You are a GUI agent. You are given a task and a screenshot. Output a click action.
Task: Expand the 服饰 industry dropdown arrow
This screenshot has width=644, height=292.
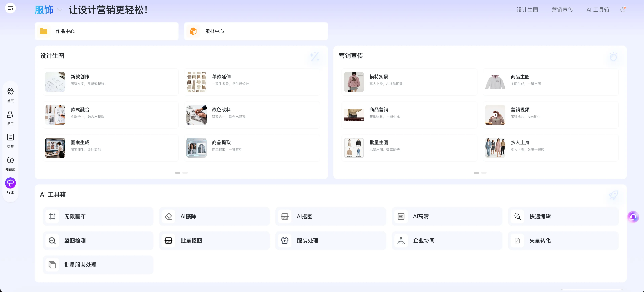59,10
